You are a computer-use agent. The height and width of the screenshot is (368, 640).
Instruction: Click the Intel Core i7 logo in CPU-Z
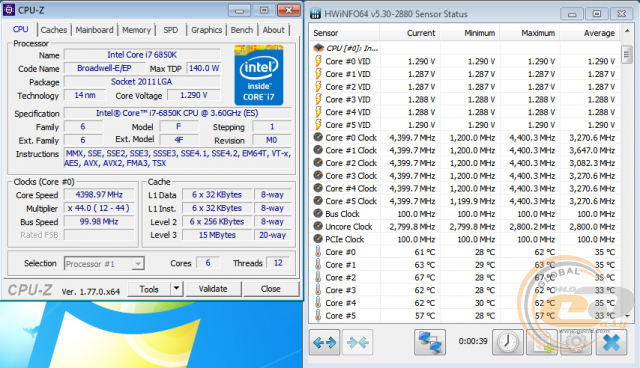(259, 75)
